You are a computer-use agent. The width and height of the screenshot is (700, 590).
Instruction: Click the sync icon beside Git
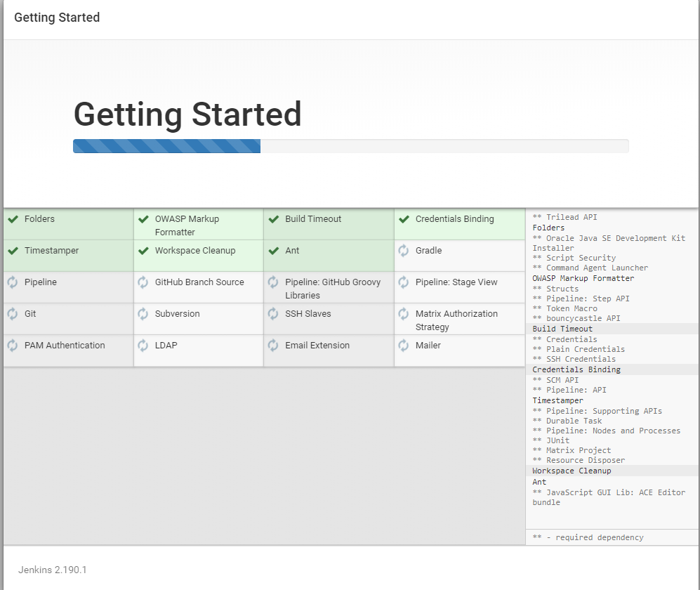point(13,314)
